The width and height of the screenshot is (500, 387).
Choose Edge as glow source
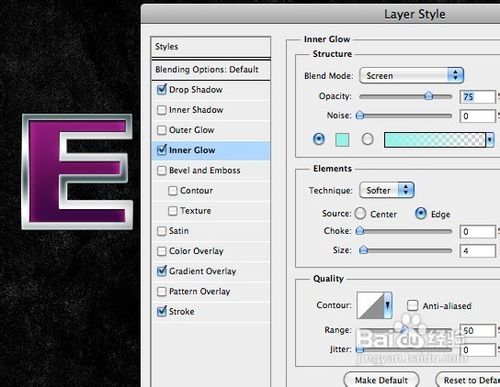[421, 213]
